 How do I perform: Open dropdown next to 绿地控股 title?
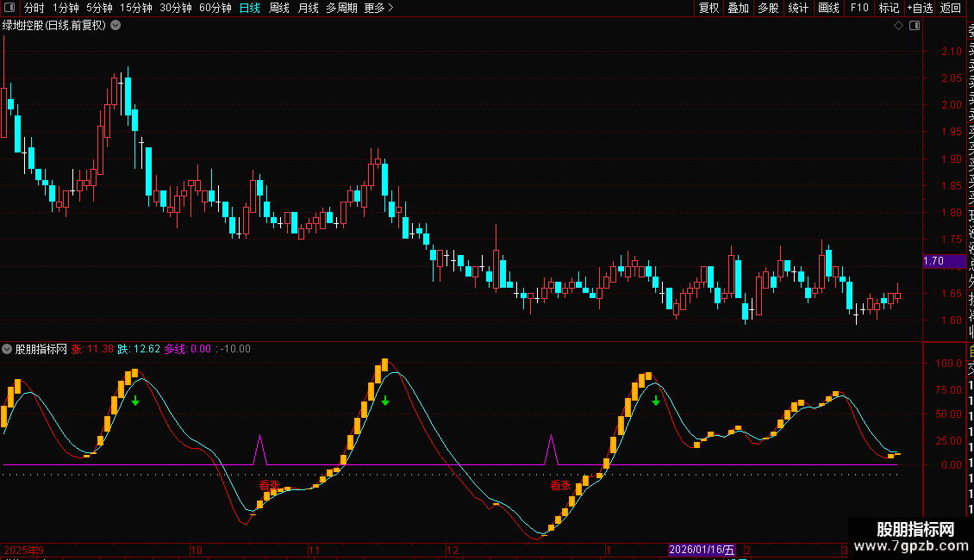(x=116, y=26)
